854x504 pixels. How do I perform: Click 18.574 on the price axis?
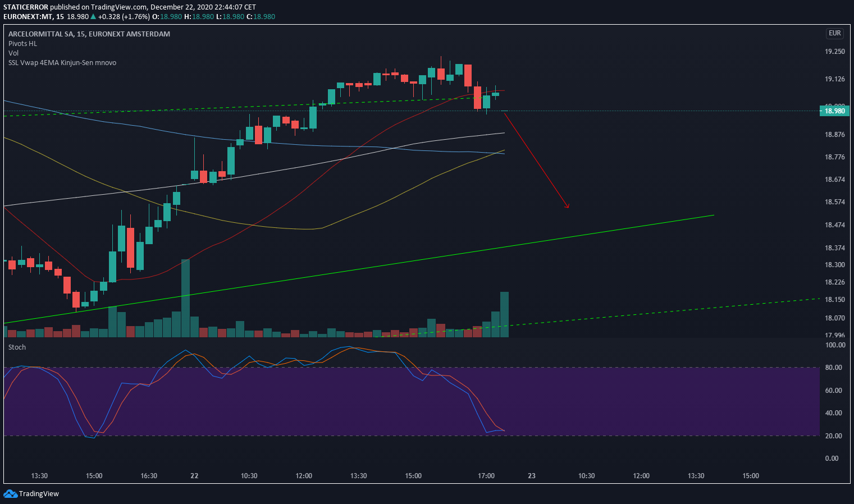click(834, 202)
